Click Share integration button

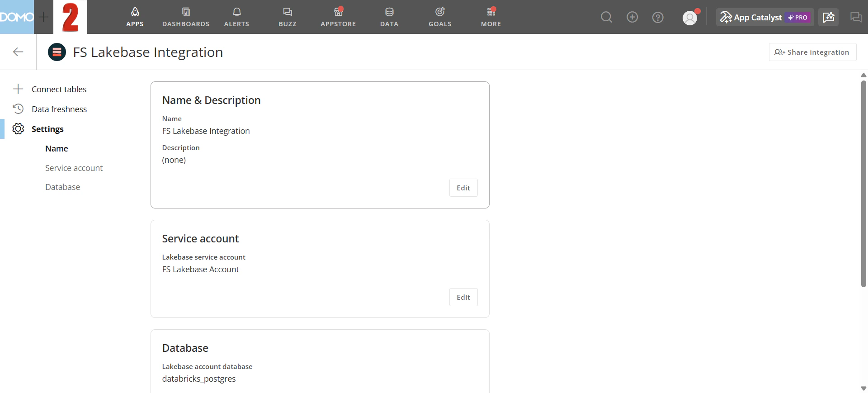point(812,52)
